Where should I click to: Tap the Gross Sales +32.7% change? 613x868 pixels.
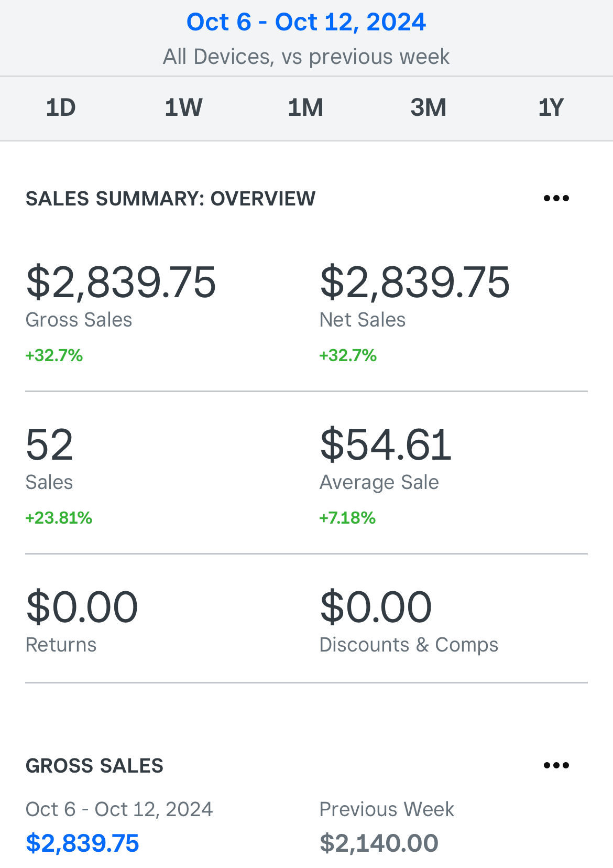[54, 355]
